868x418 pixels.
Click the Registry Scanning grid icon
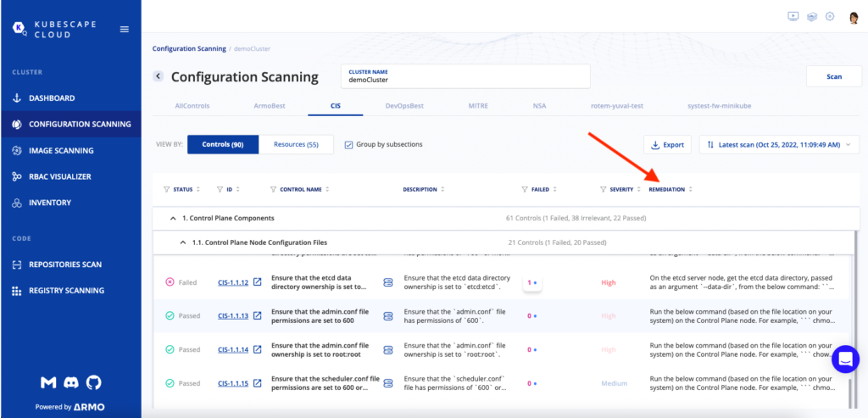click(x=17, y=291)
